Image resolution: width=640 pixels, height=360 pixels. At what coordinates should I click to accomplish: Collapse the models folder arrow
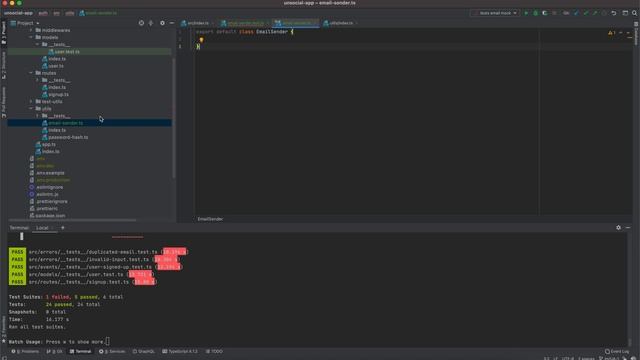[31, 37]
